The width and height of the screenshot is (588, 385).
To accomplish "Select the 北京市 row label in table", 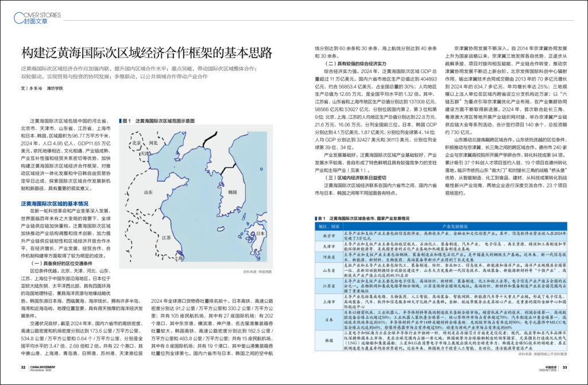I will pos(330,236).
